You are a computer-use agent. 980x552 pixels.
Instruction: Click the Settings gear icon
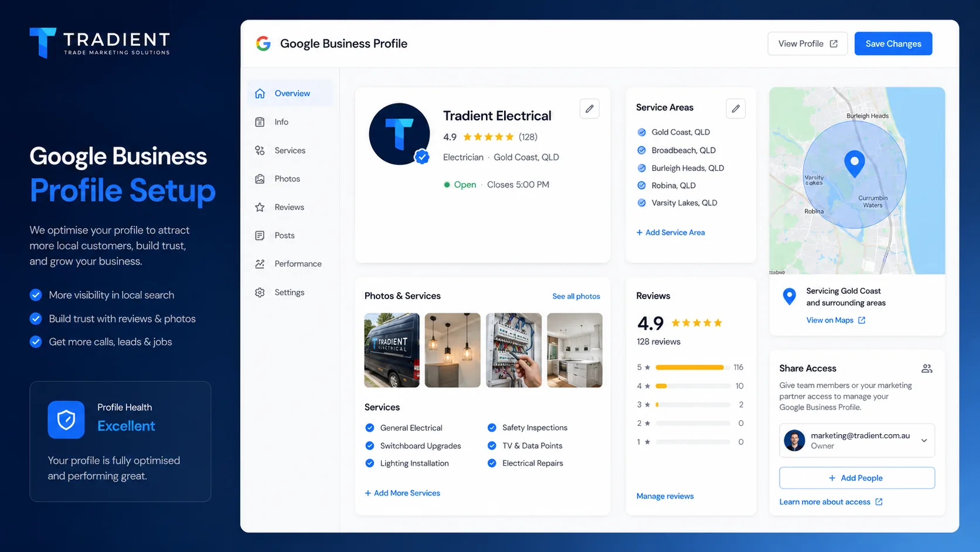click(260, 292)
